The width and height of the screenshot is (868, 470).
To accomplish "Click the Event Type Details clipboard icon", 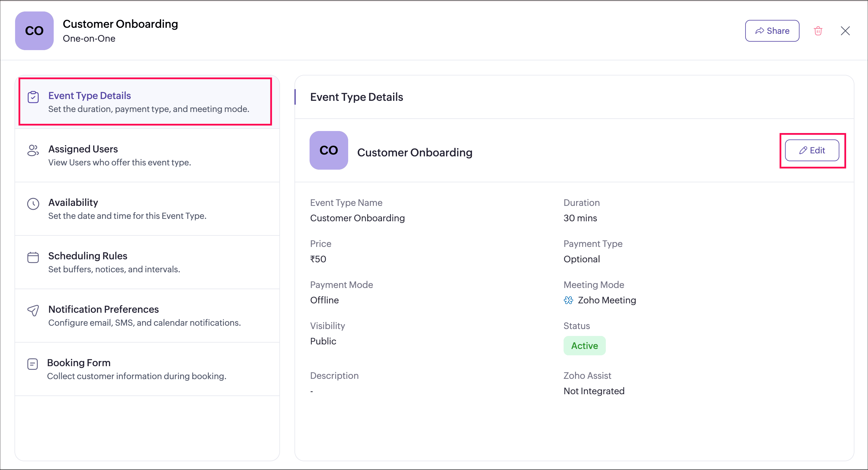I will coord(33,97).
